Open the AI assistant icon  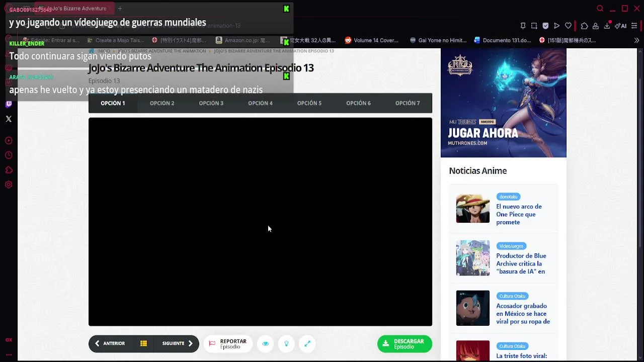coord(621,26)
